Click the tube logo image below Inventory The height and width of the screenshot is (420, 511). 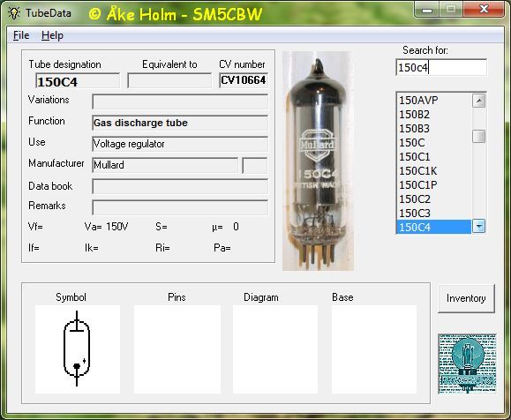click(x=467, y=364)
